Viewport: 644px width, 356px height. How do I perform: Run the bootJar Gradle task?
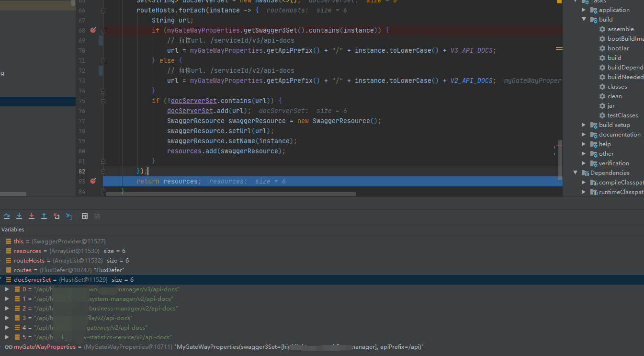pyautogui.click(x=618, y=48)
